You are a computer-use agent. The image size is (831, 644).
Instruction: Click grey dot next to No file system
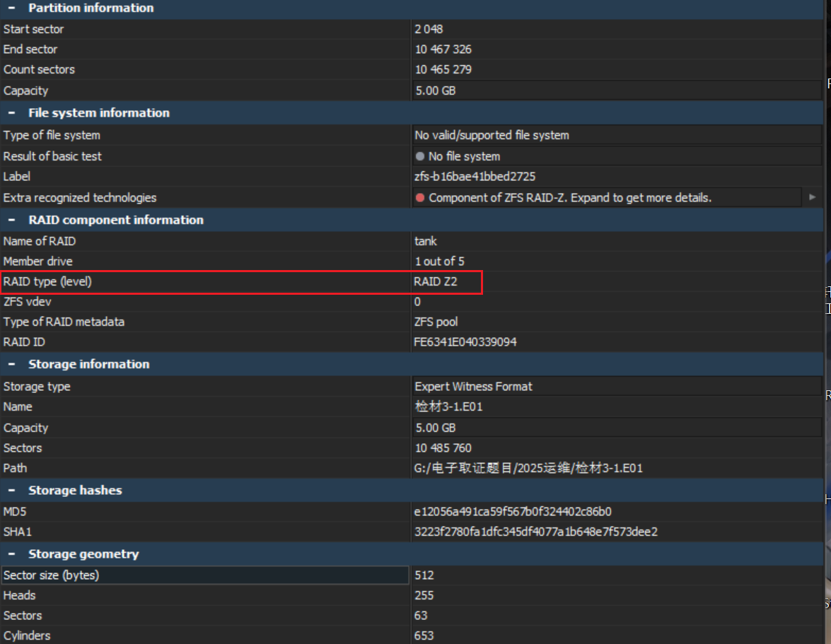pyautogui.click(x=420, y=156)
